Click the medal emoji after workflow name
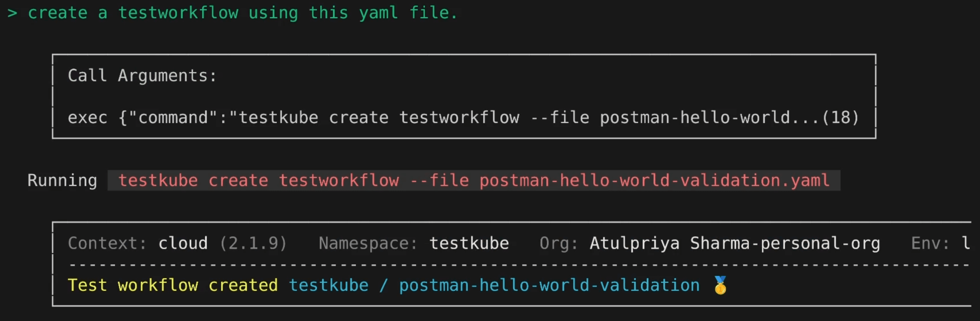980x321 pixels. coord(720,285)
